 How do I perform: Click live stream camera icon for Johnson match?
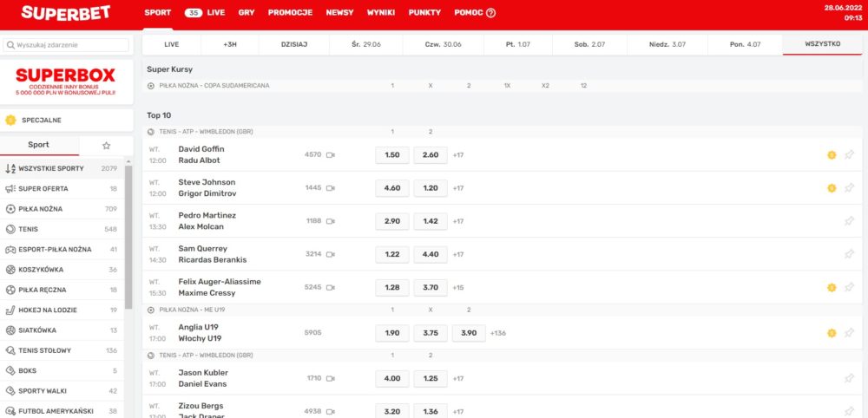tap(331, 188)
